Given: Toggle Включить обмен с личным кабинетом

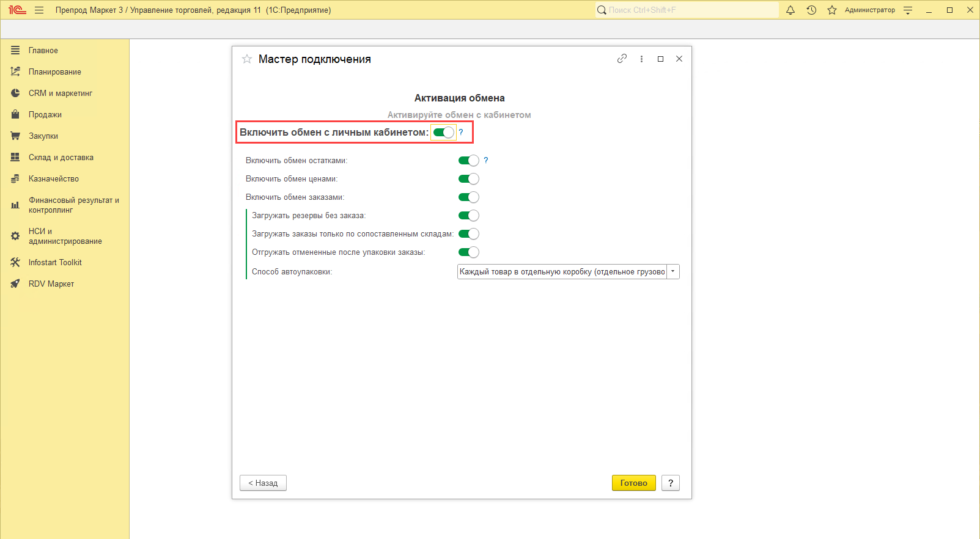Looking at the screenshot, I should click(443, 133).
